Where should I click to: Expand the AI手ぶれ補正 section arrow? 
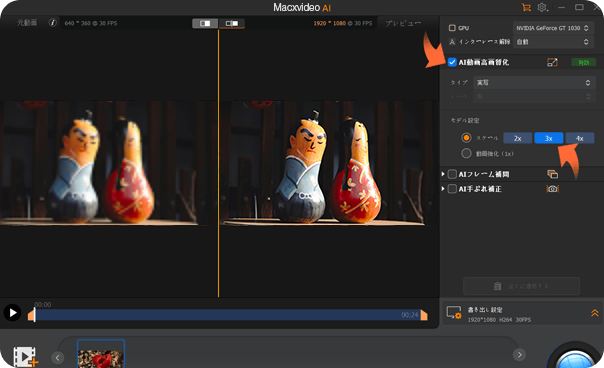[x=443, y=189]
